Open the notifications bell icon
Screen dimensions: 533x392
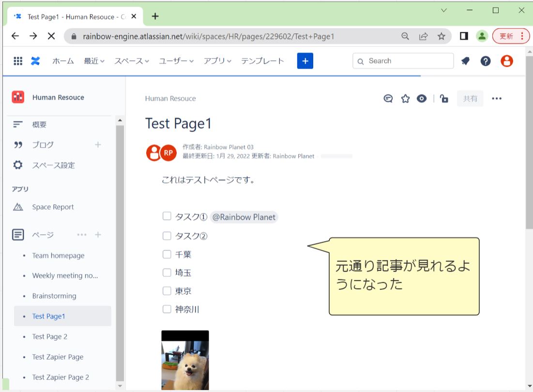tap(465, 61)
